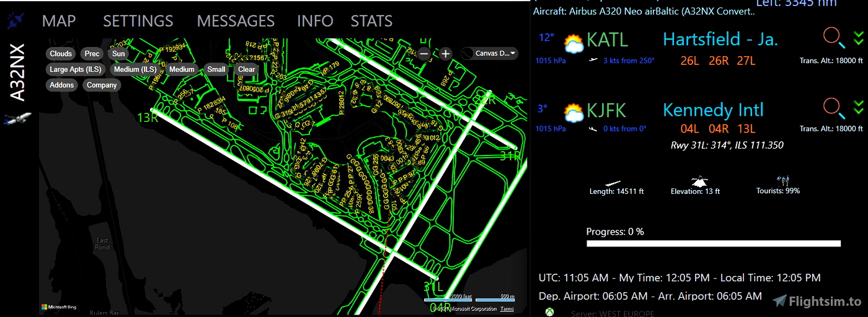Click KATL Trans. Alt. 18000 ft text

click(x=831, y=61)
